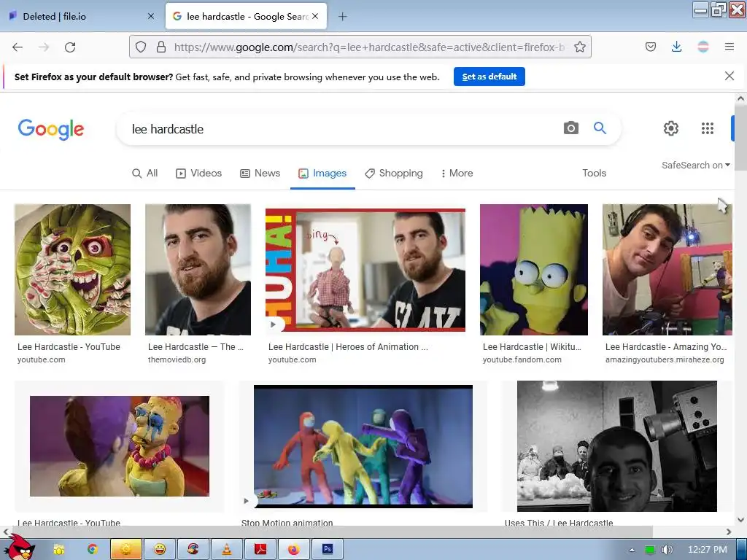747x560 pixels.
Task: Switch to Videos results
Action: 199,174
